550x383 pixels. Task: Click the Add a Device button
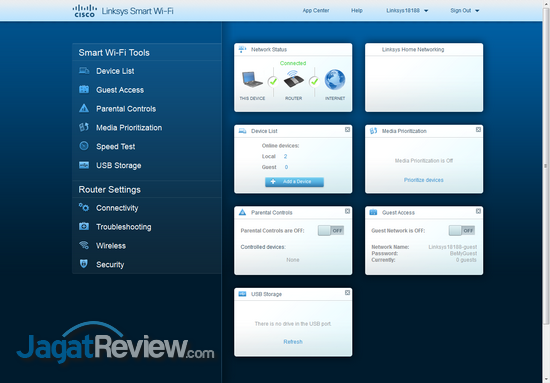294,182
